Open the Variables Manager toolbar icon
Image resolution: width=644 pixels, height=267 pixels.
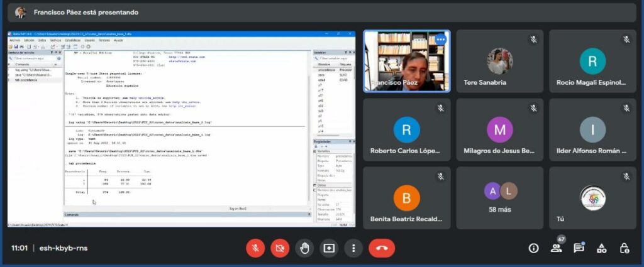(75, 46)
